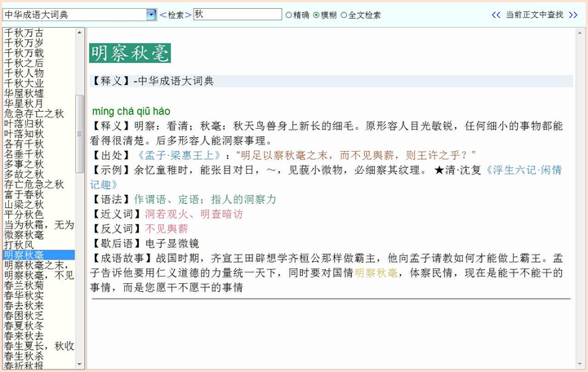Click the pinyin míng chá qiū háo

coord(131,111)
